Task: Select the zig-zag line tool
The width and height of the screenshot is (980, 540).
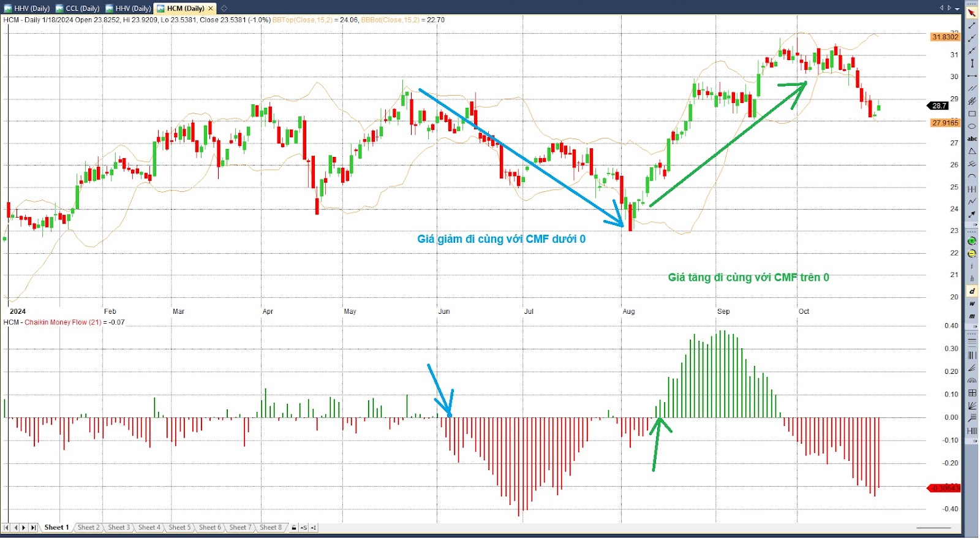Action: (x=972, y=201)
